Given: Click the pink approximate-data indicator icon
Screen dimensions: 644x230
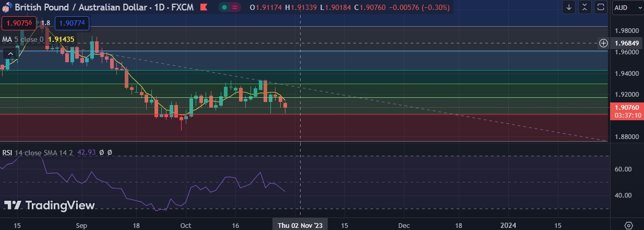Looking at the screenshot, I should point(235,7).
